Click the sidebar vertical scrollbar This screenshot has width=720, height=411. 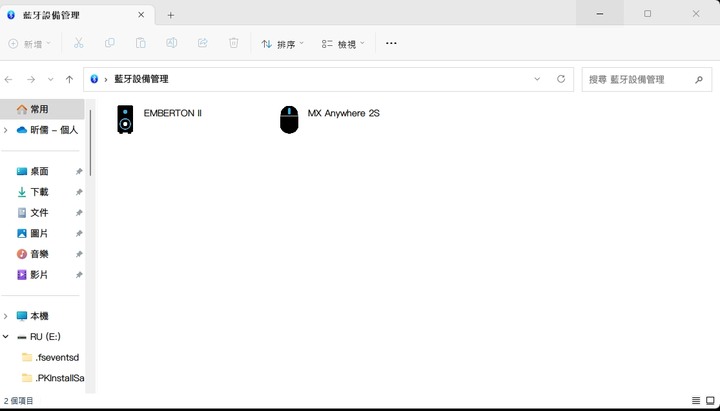pyautogui.click(x=90, y=142)
